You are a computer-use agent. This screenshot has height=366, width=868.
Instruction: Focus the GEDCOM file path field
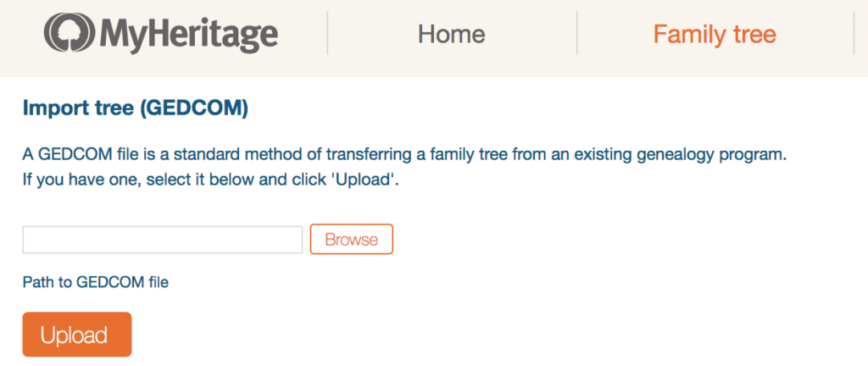(163, 240)
